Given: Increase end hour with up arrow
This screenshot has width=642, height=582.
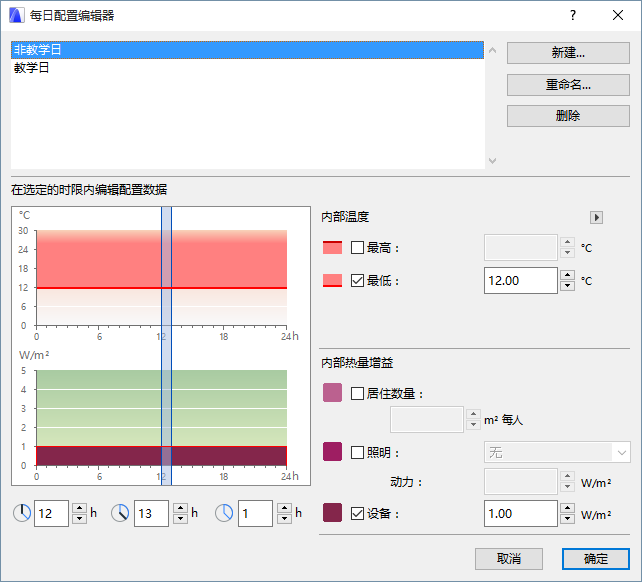Looking at the screenshot, I should 180,508.
